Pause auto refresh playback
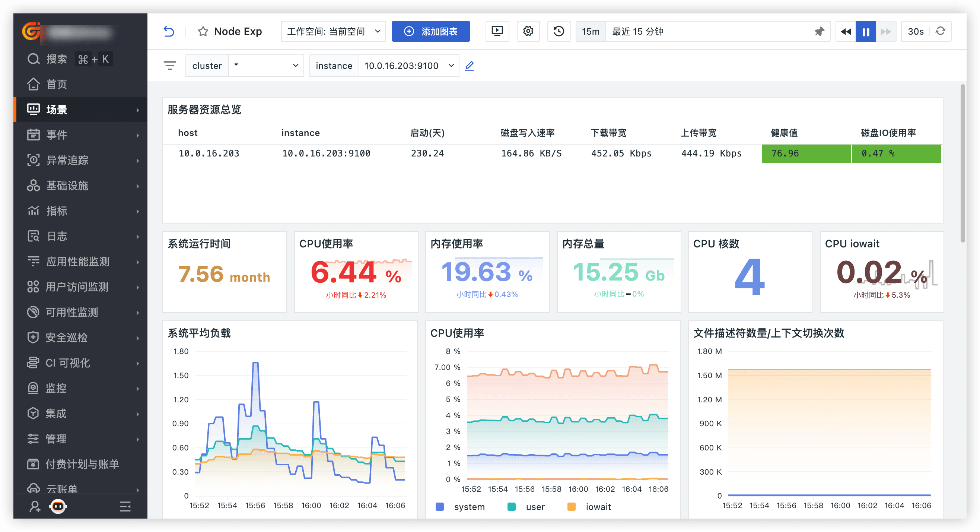The image size is (980, 532). pyautogui.click(x=865, y=32)
